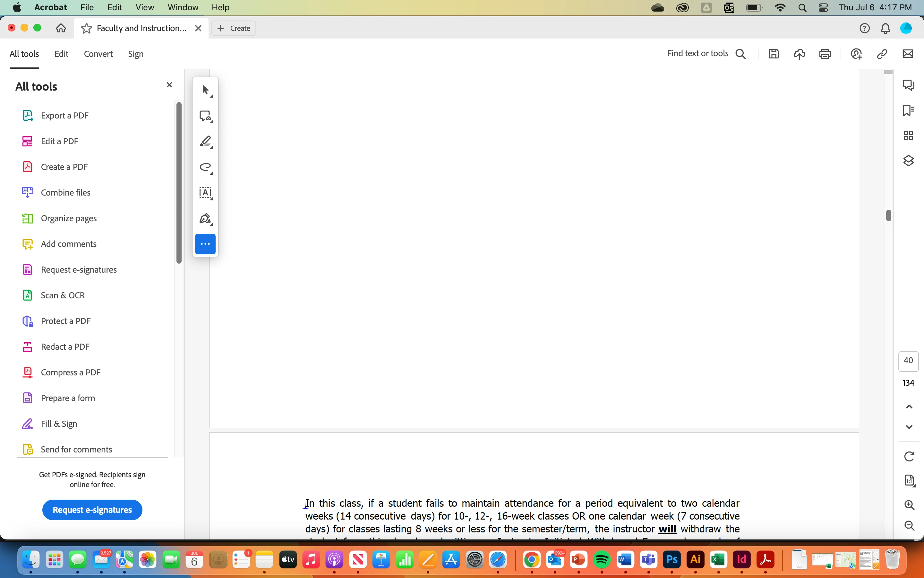Switch to the Edit tab

(x=62, y=54)
